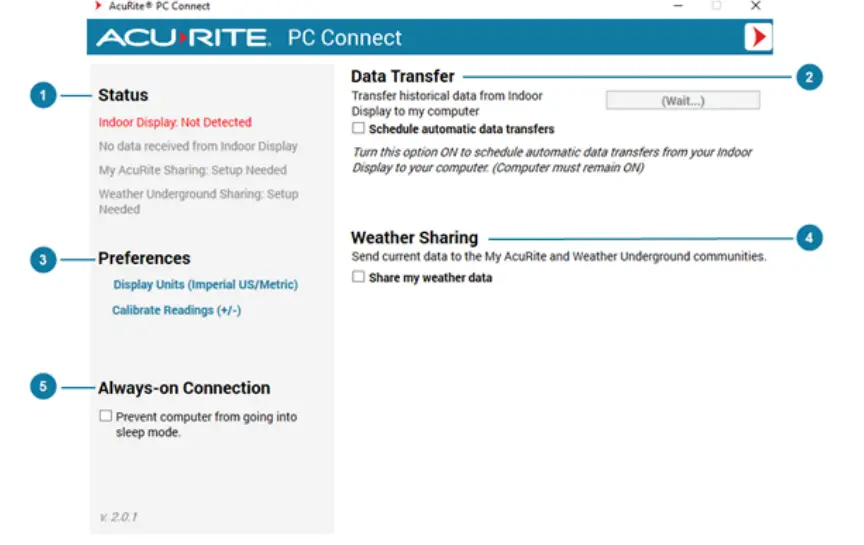The image size is (864, 545).
Task: Click the (Wait...) transfer button
Action: (x=683, y=100)
